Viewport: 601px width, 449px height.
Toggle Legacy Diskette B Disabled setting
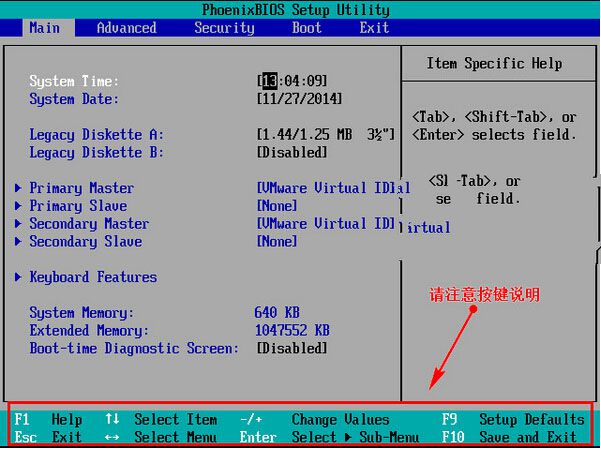click(x=292, y=153)
